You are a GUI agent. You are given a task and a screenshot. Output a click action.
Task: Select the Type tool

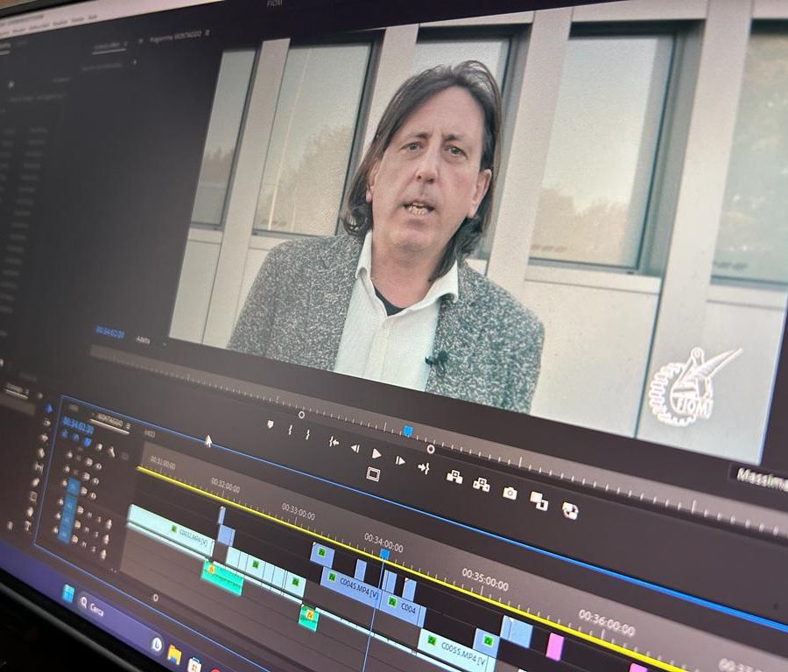click(x=27, y=527)
